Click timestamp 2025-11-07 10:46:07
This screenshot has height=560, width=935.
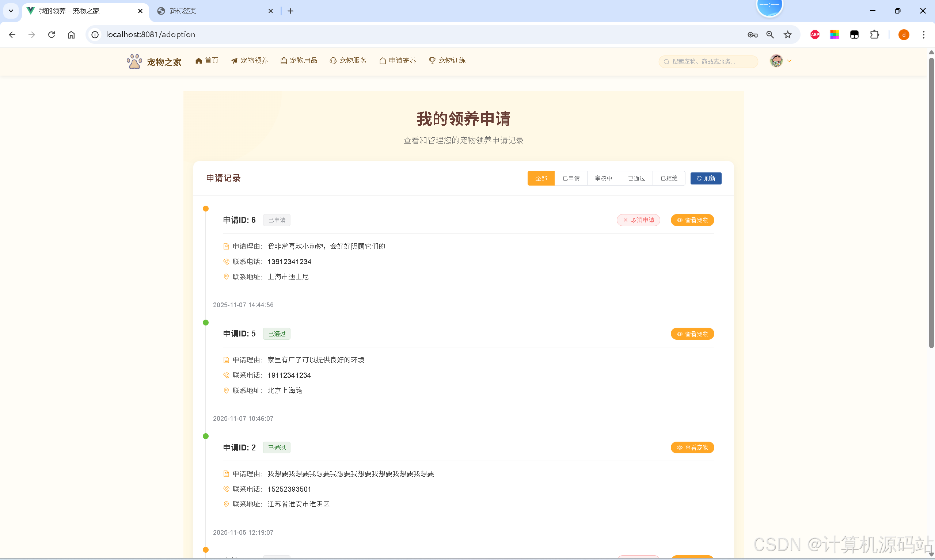(x=243, y=419)
